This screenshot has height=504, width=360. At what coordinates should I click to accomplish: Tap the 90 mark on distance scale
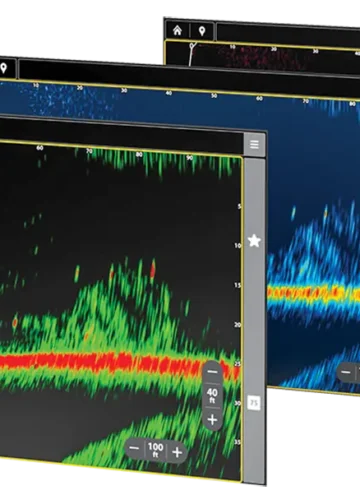coord(189,158)
